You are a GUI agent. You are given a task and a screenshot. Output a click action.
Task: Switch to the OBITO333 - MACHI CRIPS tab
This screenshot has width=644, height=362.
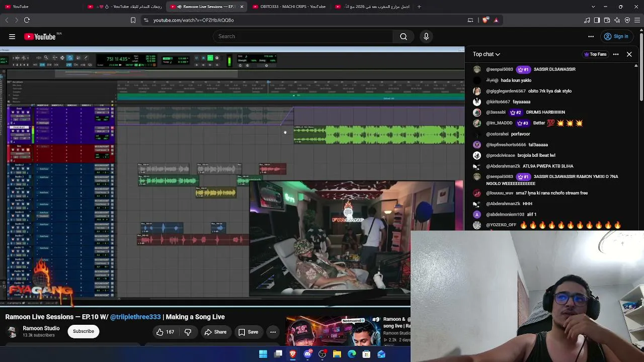pyautogui.click(x=288, y=7)
